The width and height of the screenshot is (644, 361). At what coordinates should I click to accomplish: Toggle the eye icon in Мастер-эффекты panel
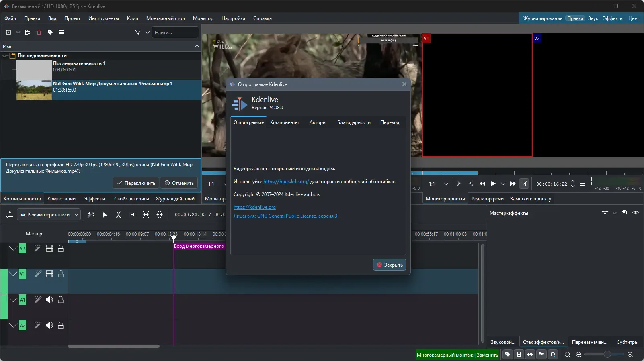(x=635, y=213)
